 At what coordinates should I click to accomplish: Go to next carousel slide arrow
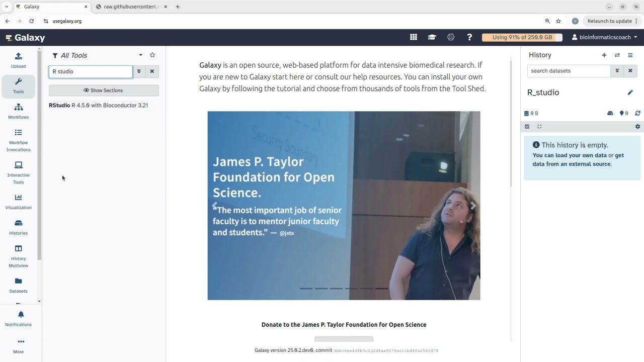click(x=473, y=206)
